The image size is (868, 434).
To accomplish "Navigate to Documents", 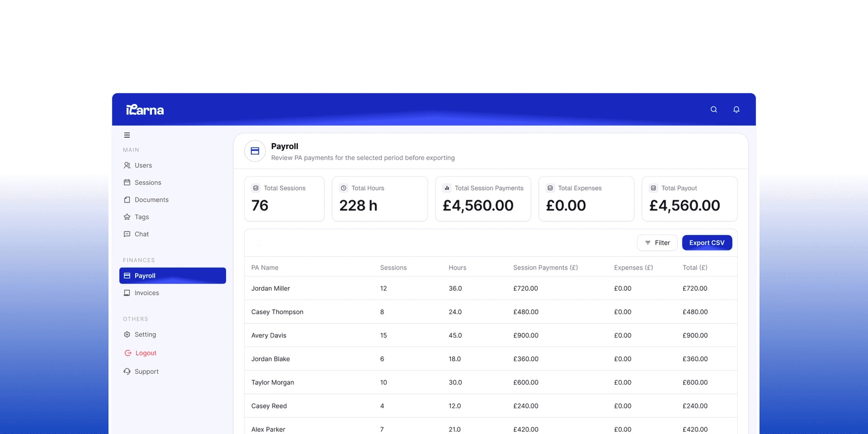I will [151, 200].
